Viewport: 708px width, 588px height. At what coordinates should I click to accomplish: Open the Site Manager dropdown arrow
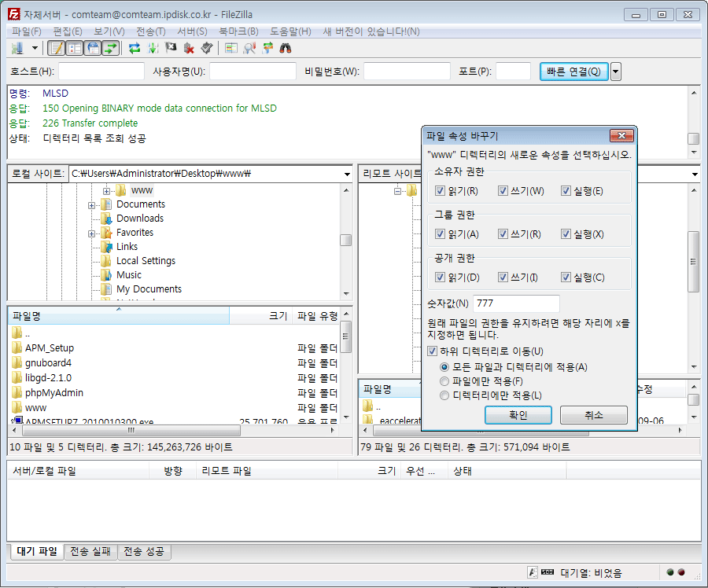pos(35,48)
